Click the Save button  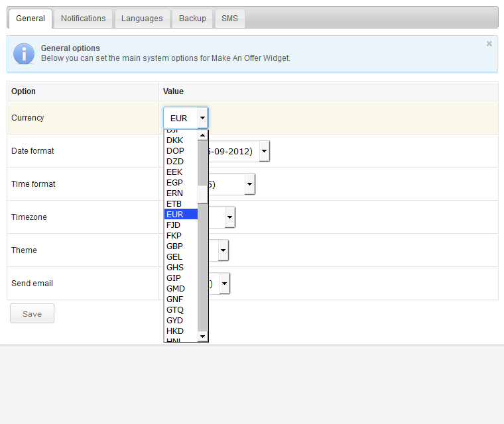click(32, 313)
